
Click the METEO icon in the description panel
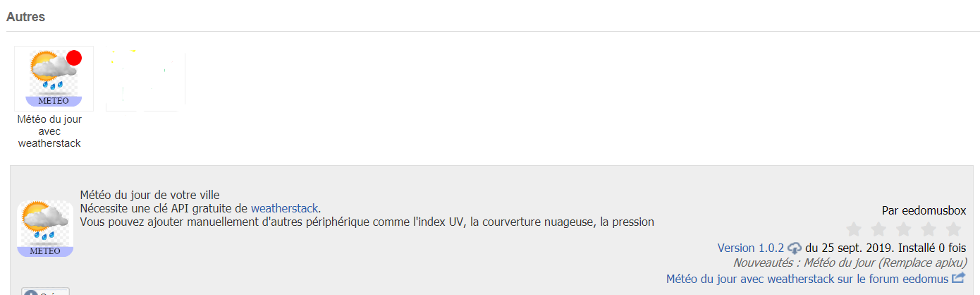tap(45, 229)
